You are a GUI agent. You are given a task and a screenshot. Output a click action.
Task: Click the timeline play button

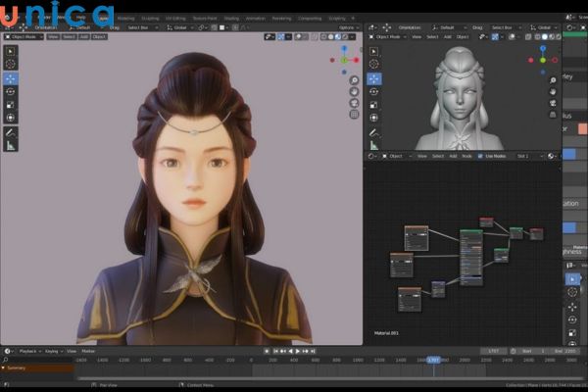pyautogui.click(x=295, y=350)
